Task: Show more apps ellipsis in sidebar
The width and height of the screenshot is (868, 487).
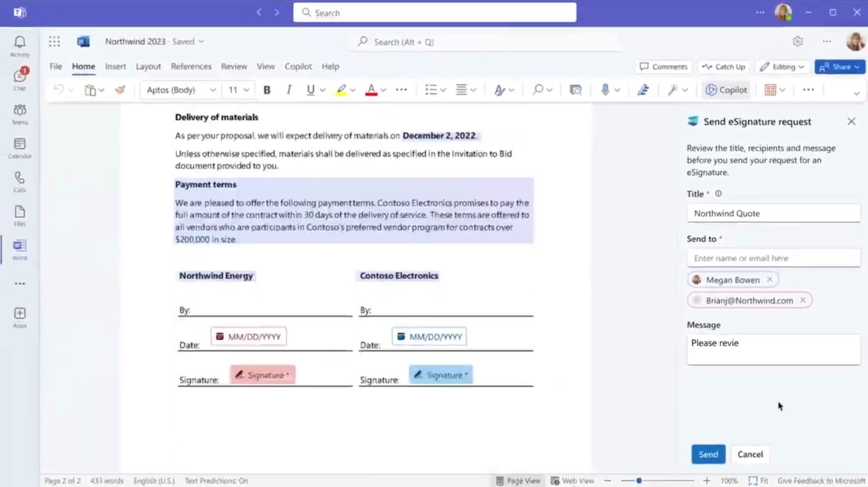Action: click(x=20, y=283)
